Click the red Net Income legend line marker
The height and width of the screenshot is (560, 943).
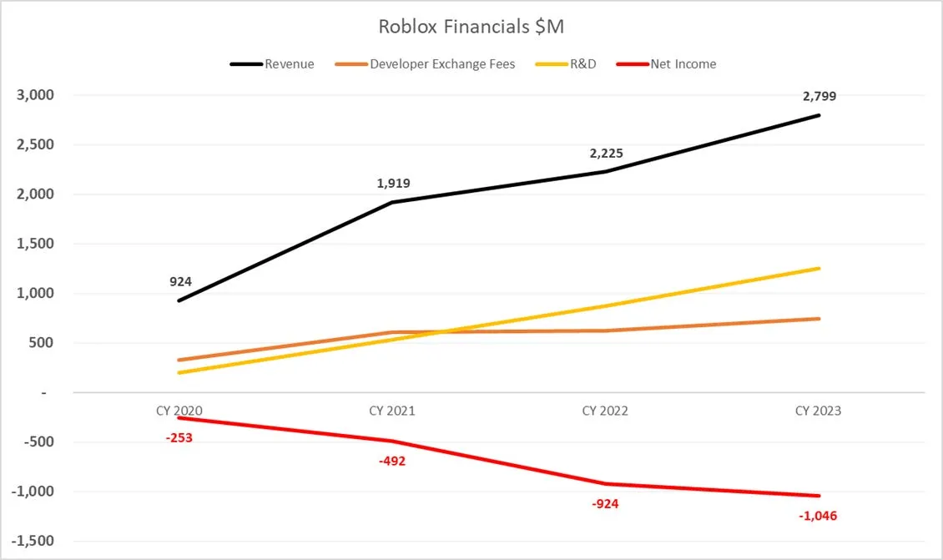click(633, 64)
